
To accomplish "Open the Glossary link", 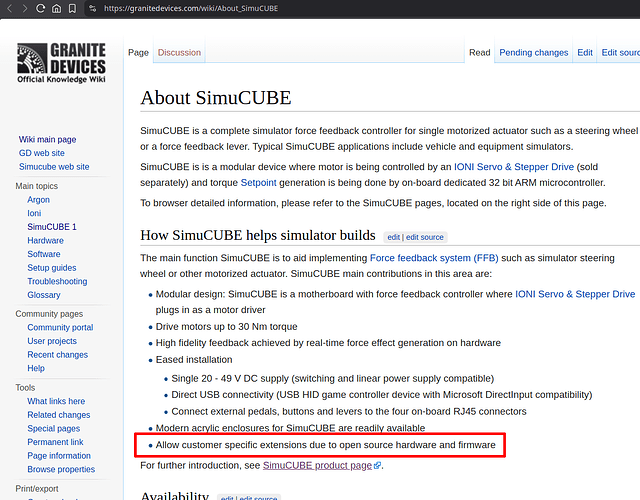I will click(44, 295).
